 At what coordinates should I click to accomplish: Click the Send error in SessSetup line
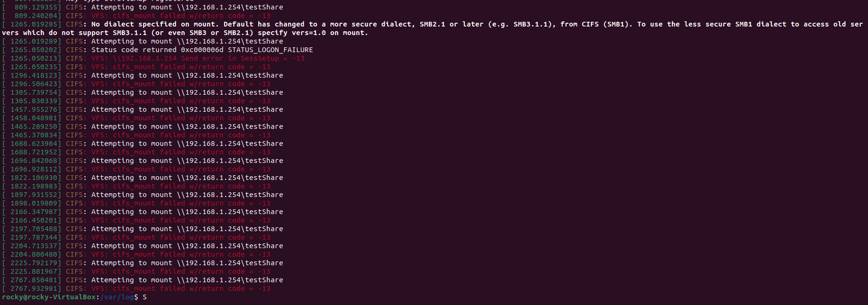pyautogui.click(x=208, y=58)
